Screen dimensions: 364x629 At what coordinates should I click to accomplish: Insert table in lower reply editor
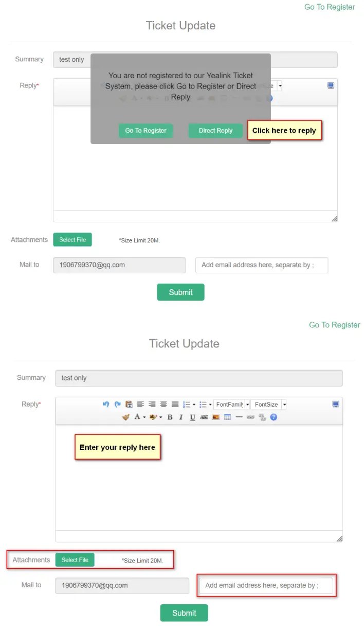(227, 417)
